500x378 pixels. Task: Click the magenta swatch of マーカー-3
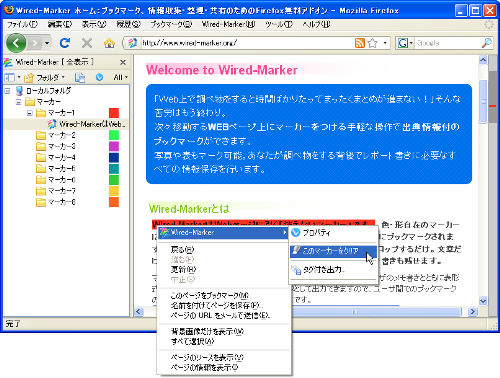(114, 146)
